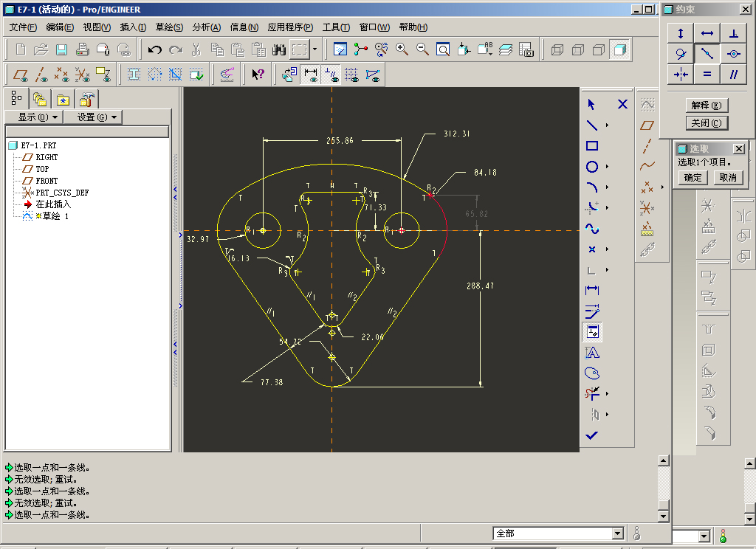Select the Text tool in sketcher toolbar
The height and width of the screenshot is (549, 756).
pyautogui.click(x=592, y=353)
